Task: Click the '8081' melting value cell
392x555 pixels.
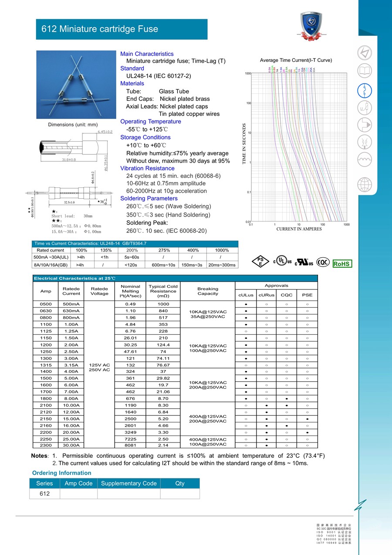Action: 130,445
